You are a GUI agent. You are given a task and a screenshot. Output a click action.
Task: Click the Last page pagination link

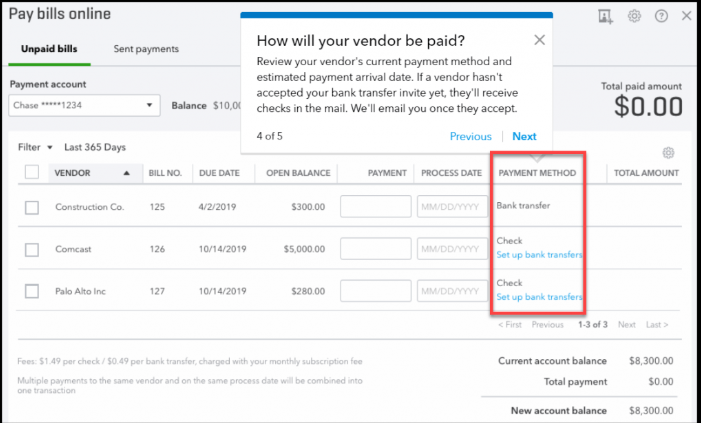coord(657,325)
